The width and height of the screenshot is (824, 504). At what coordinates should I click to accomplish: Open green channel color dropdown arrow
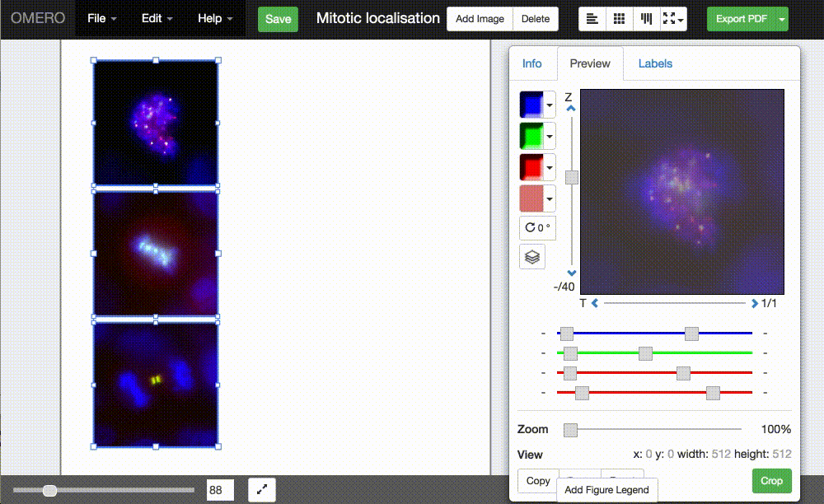549,137
